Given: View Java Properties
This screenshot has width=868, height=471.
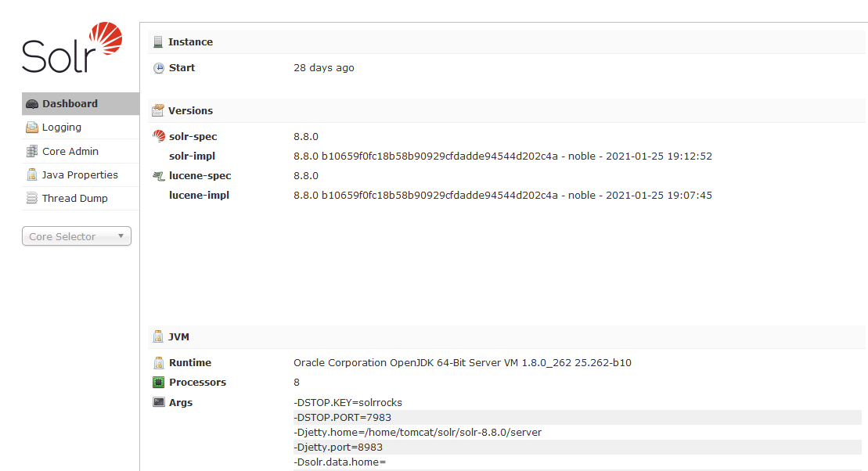Looking at the screenshot, I should pyautogui.click(x=81, y=175).
